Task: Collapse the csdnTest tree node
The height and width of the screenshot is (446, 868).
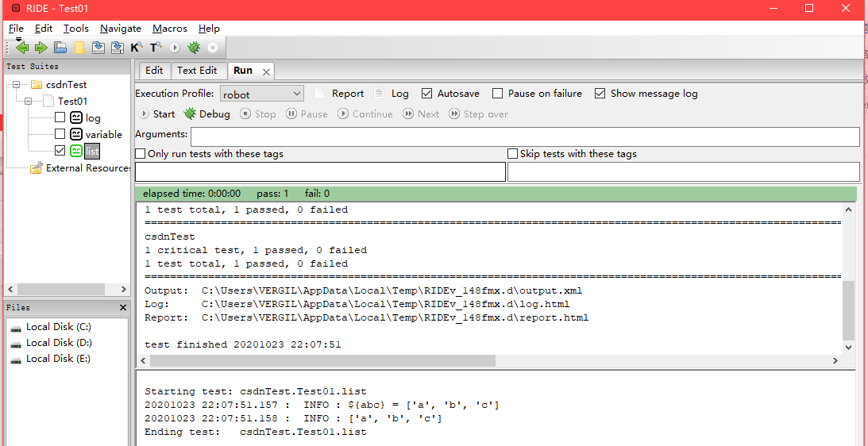Action: 16,85
